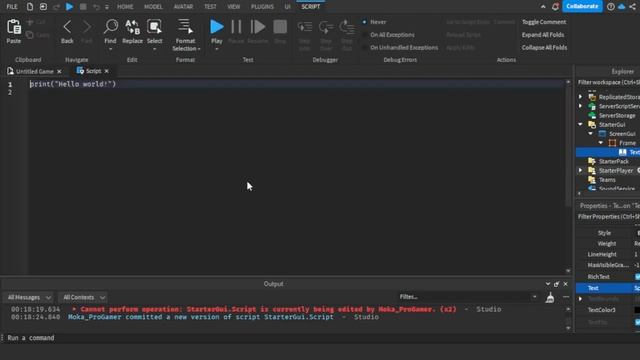
Task: Click the Step Out debugger icon
Action: [347, 27]
